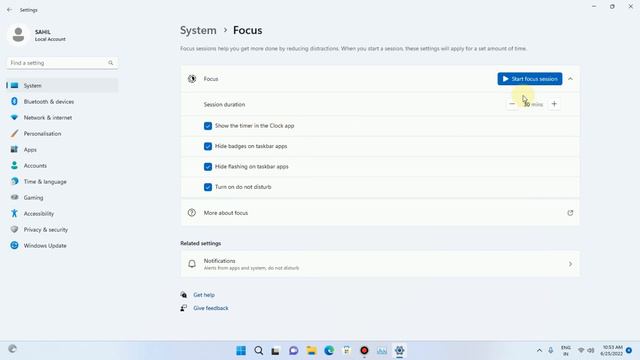The height and width of the screenshot is (360, 640).
Task: Open the clock and date flyout
Action: pos(611,351)
